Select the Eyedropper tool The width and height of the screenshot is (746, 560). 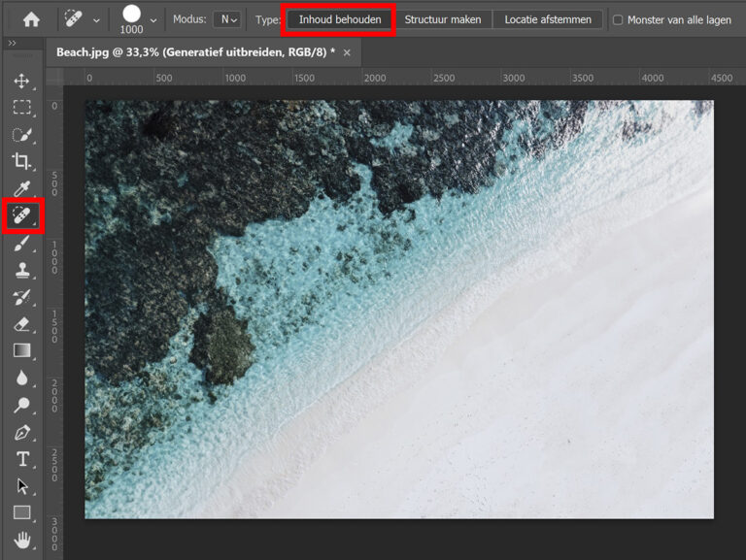click(x=21, y=188)
